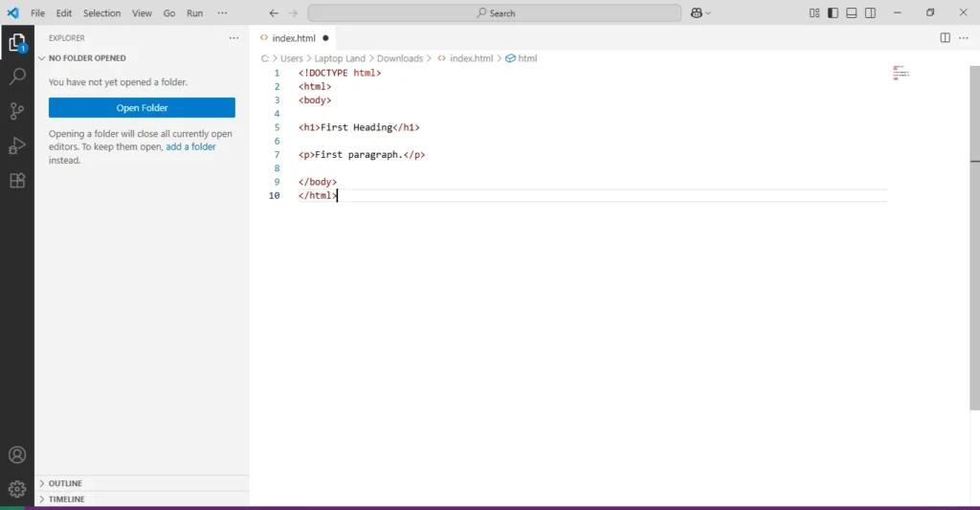This screenshot has height=510, width=980.
Task: Toggle the primary side bar layout button
Action: point(833,13)
